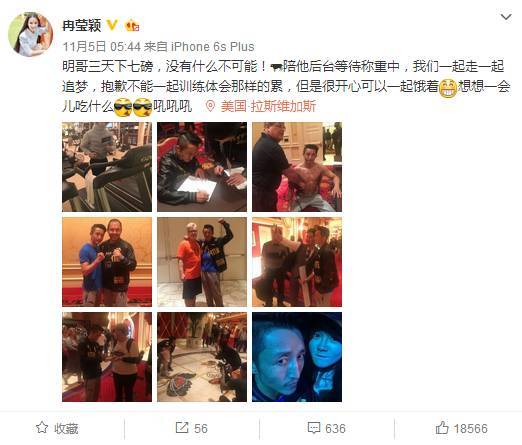
Task: Open the 美国·拉斯维加斯 location link
Action: [268, 106]
